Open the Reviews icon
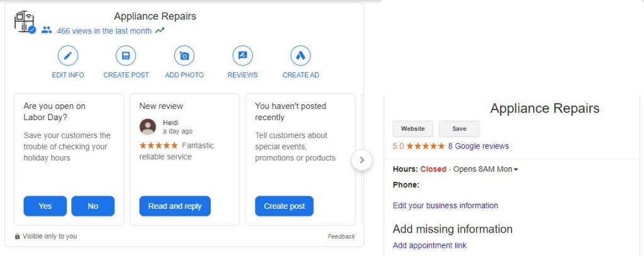The width and height of the screenshot is (644, 256). [x=242, y=56]
